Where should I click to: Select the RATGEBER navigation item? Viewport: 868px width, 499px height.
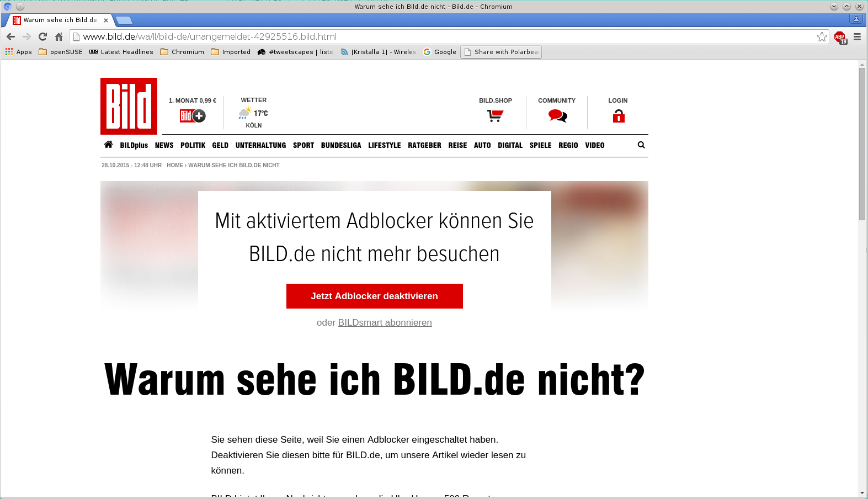[424, 145]
